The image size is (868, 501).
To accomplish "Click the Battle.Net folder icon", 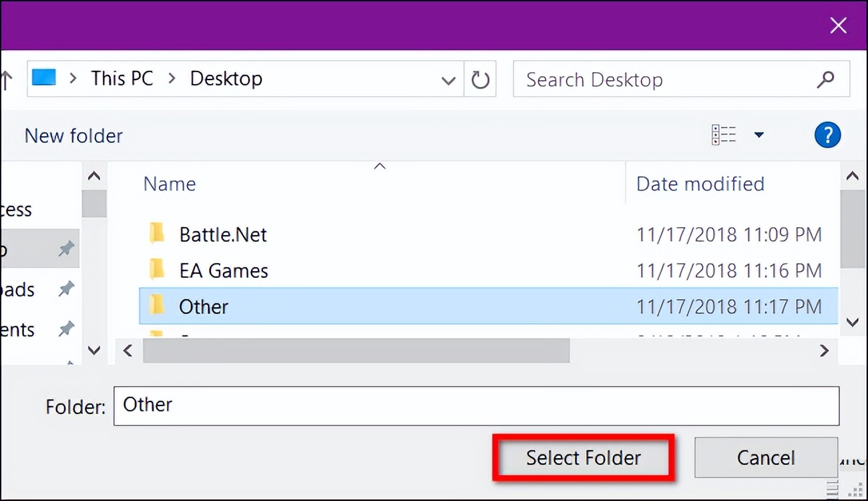I will coord(157,234).
